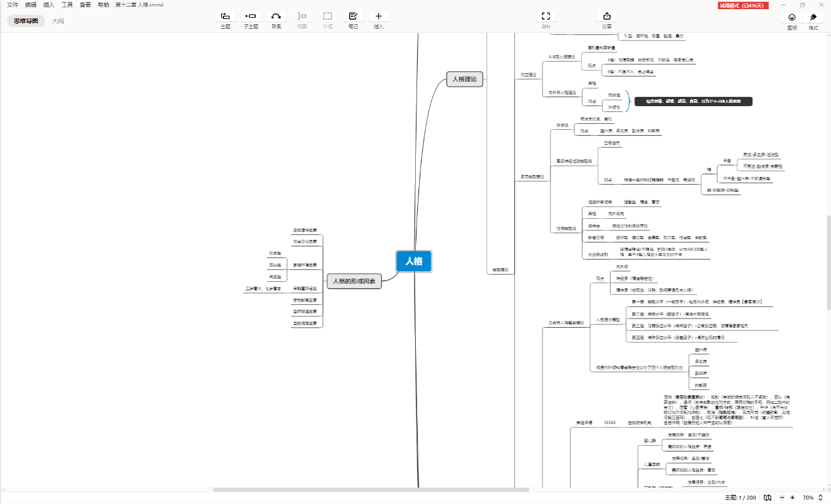Select the 儿童早期 subtopic
Image resolution: width=831 pixels, height=504 pixels.
[x=651, y=464]
